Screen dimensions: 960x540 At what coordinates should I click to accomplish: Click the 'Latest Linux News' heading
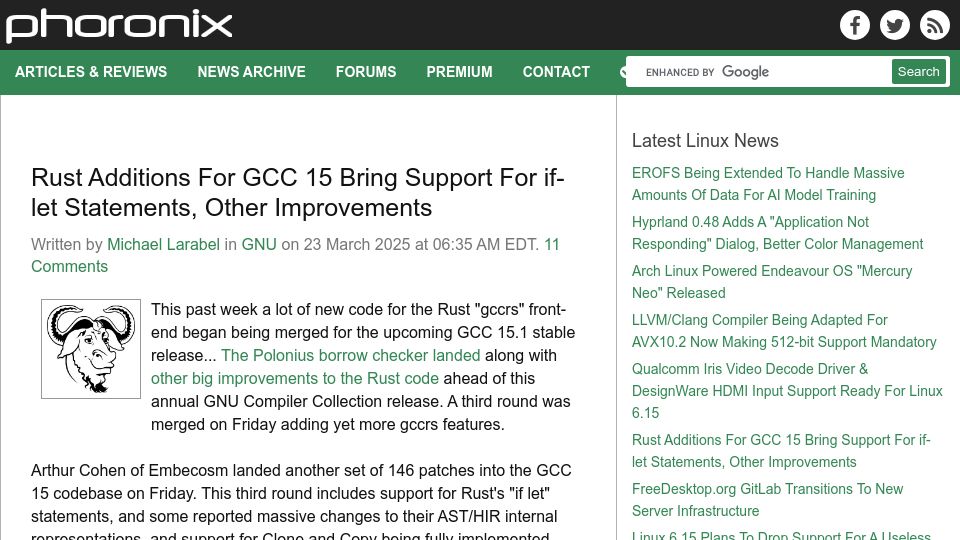click(x=705, y=140)
